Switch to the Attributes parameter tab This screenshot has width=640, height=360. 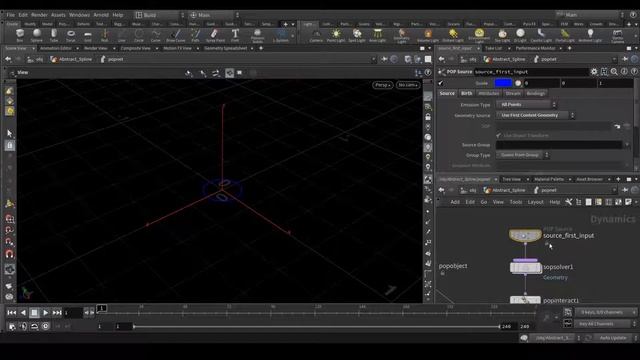pos(489,93)
